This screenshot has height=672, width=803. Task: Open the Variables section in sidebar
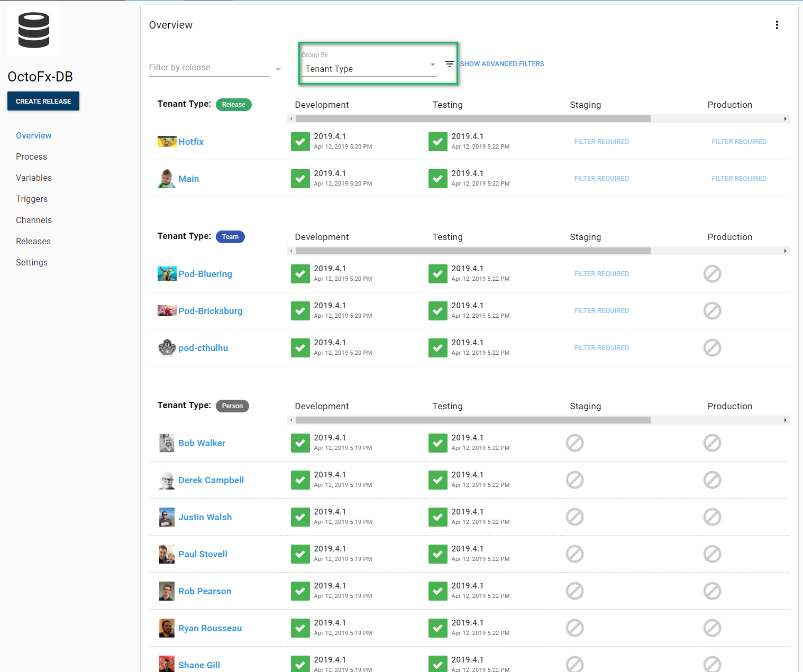[x=34, y=178]
